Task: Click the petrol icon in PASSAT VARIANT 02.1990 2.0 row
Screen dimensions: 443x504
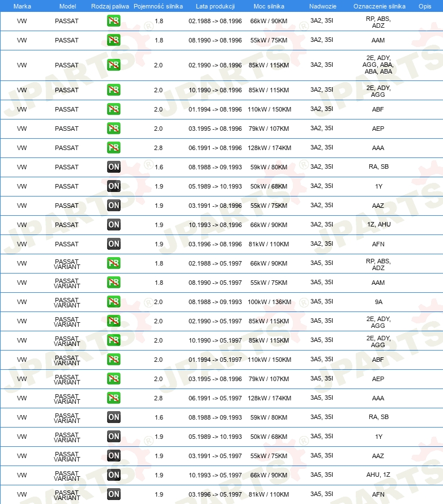Action: pos(114,321)
